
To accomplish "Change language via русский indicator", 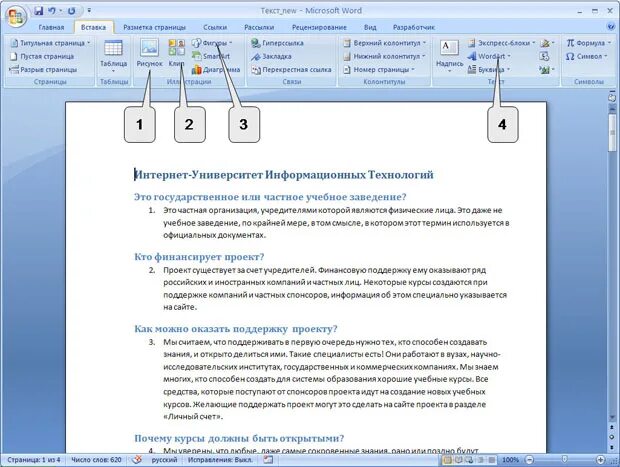I will pyautogui.click(x=164, y=459).
